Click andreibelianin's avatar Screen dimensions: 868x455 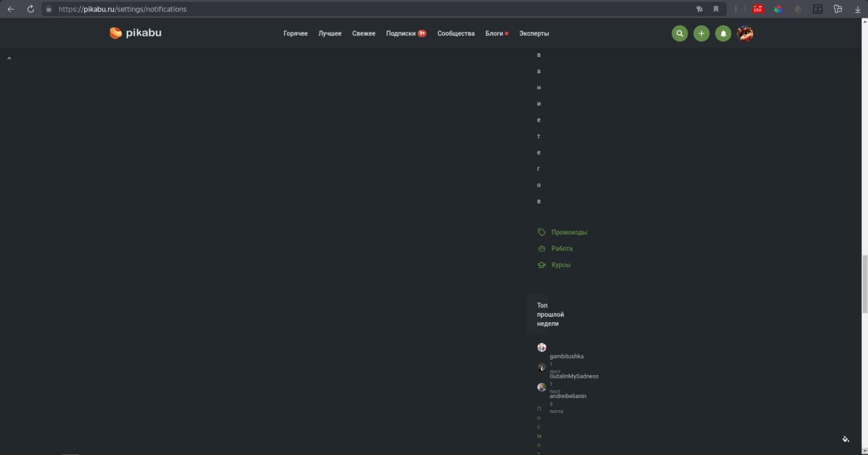[542, 387]
